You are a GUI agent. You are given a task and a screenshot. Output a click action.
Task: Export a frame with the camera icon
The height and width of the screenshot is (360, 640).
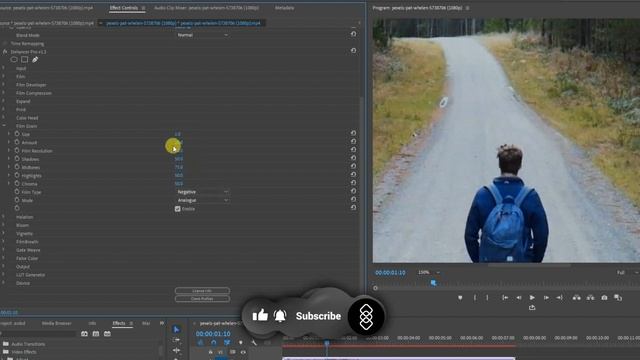604,298
